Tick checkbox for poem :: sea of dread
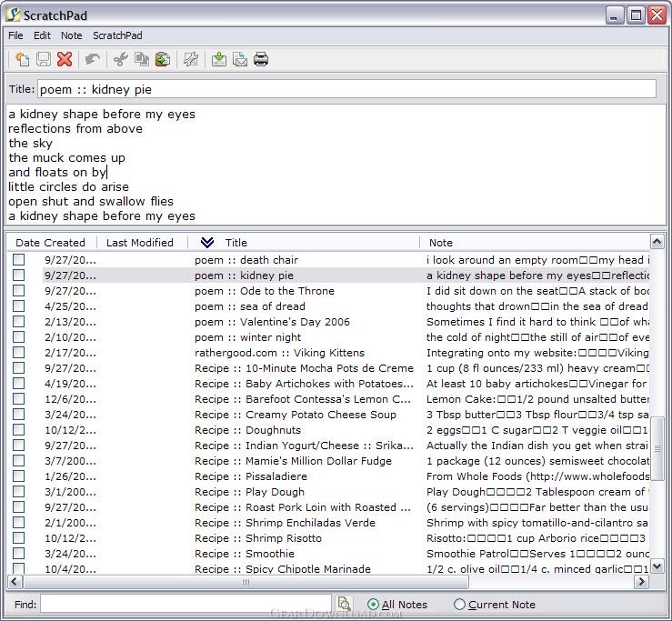Image resolution: width=672 pixels, height=621 pixels. point(18,306)
